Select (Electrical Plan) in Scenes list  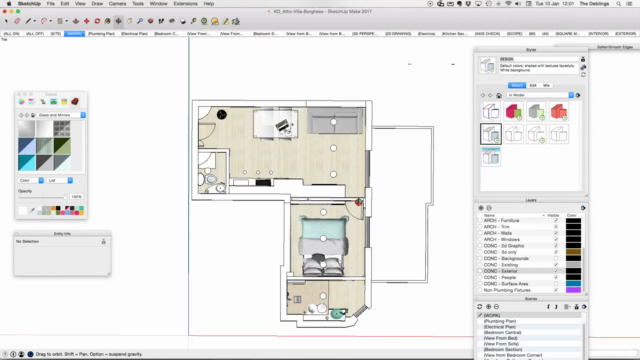[500, 327]
